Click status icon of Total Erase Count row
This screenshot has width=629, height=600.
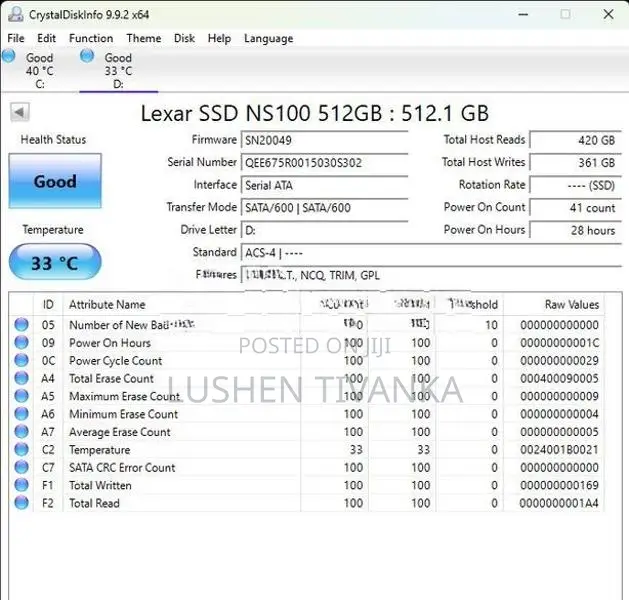pyautogui.click(x=21, y=378)
